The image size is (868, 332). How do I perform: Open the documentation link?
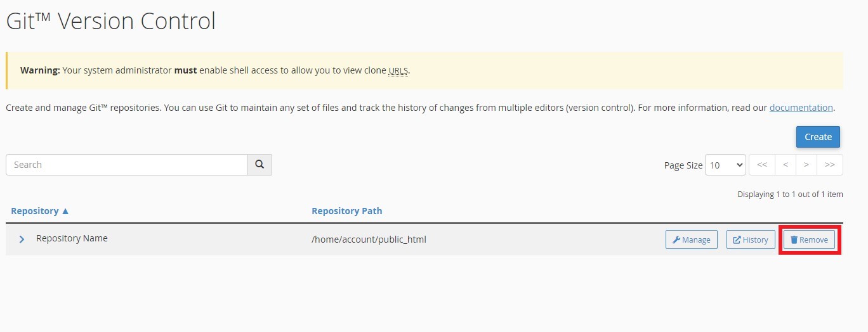801,108
